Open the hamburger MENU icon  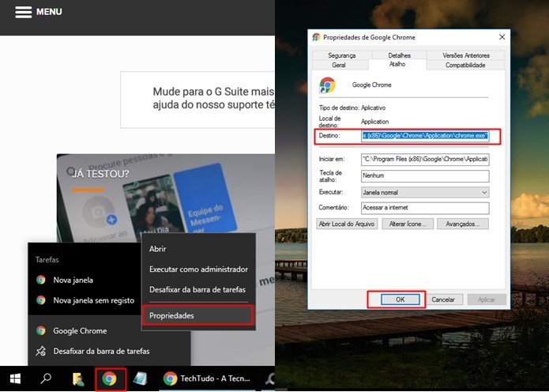(24, 12)
